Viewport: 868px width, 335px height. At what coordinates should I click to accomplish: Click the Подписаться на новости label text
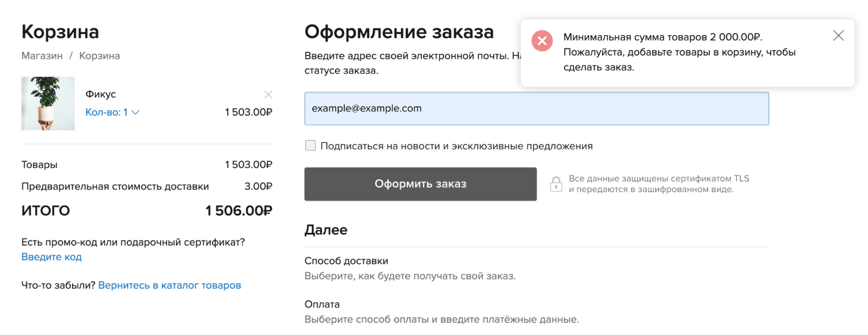click(456, 146)
